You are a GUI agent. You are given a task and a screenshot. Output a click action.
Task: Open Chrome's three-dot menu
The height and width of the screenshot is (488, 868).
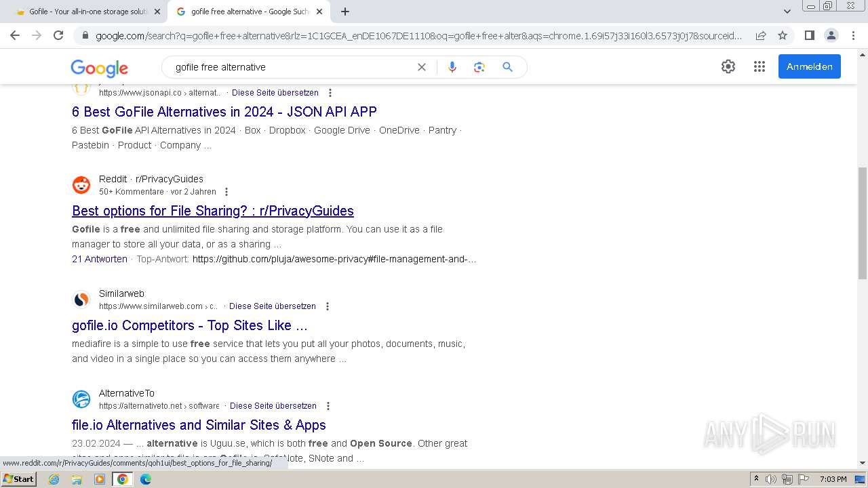point(853,35)
